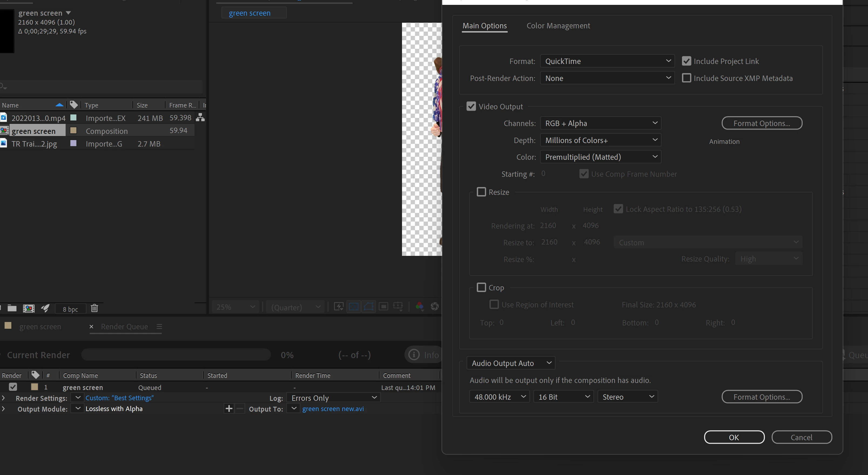The image size is (868, 475).
Task: Select the TR Trai...2.jpg project item
Action: point(34,144)
